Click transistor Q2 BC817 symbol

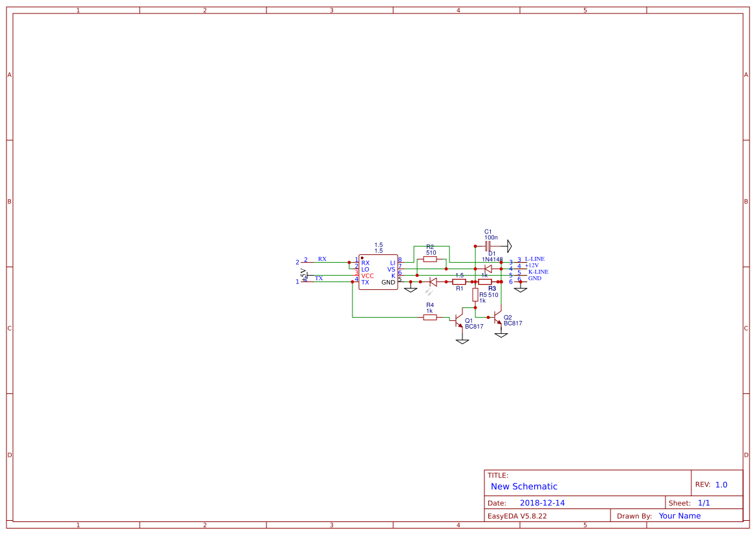498,317
